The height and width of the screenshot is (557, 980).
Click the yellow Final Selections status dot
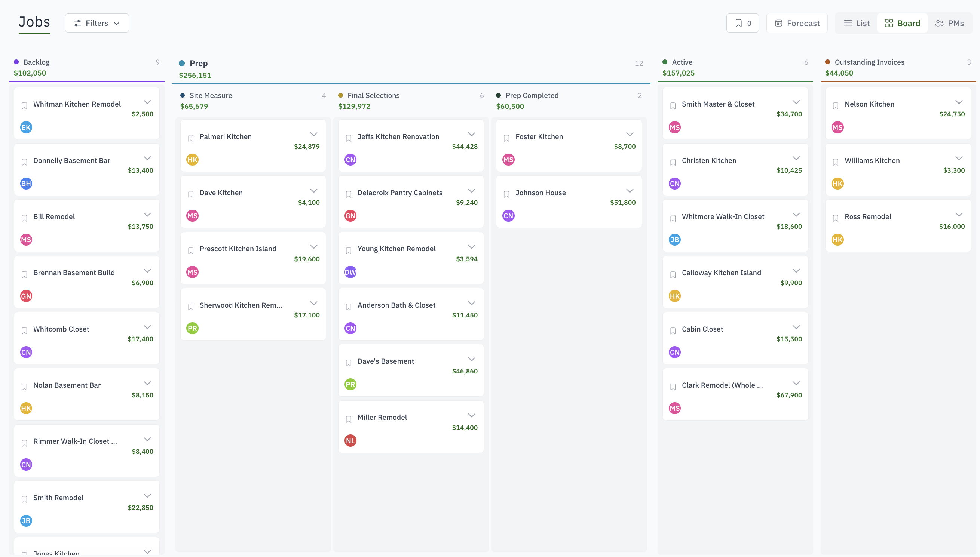[341, 95]
